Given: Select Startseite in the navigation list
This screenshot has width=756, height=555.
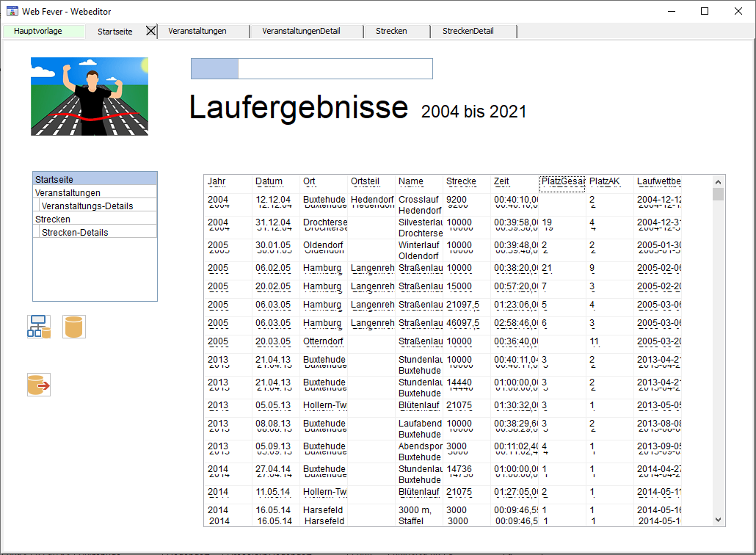Looking at the screenshot, I should coord(95,179).
